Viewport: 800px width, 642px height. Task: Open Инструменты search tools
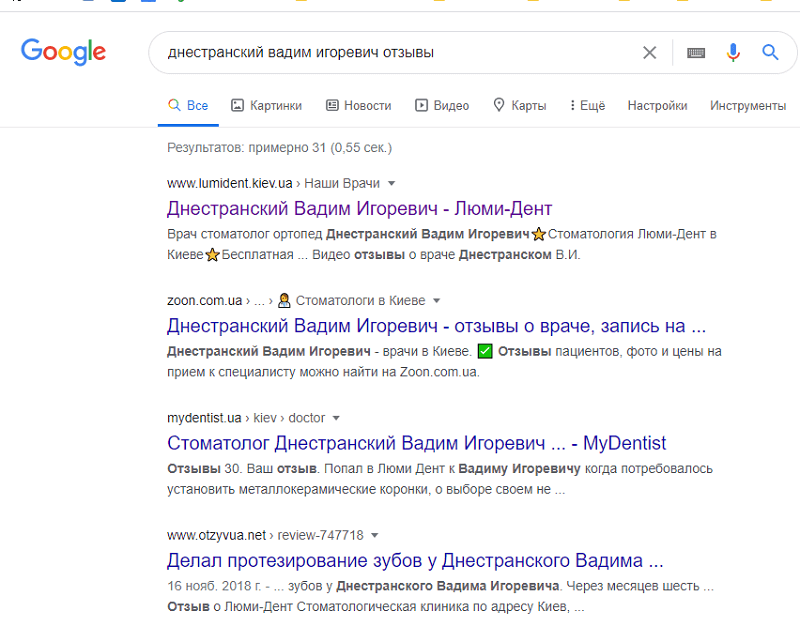click(747, 105)
